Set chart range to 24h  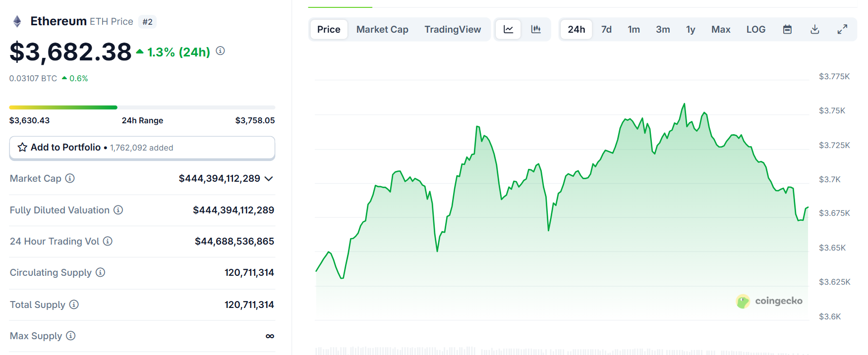pos(577,29)
